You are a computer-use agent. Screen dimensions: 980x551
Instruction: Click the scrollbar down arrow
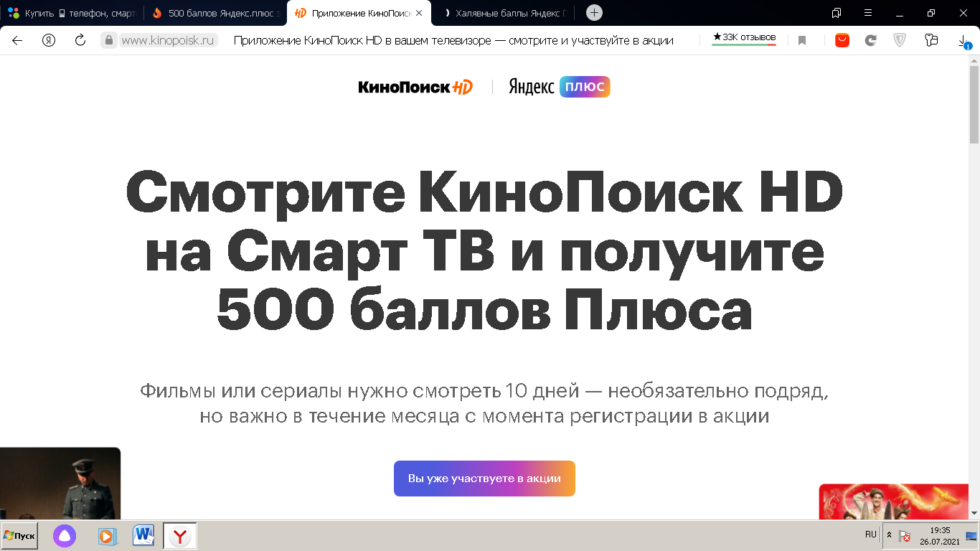[x=974, y=514]
